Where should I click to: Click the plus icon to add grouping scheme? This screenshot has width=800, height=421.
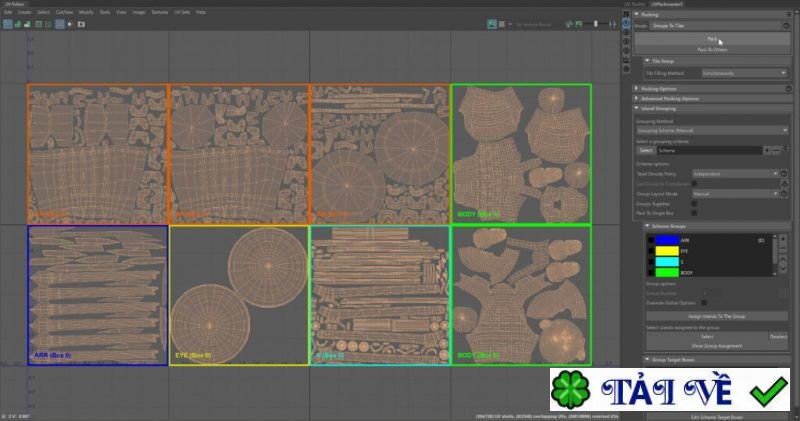[766, 150]
